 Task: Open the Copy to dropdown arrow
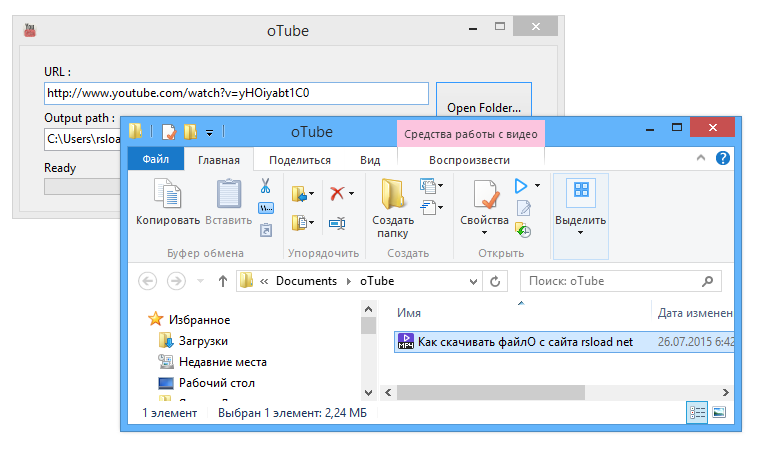pos(312,223)
